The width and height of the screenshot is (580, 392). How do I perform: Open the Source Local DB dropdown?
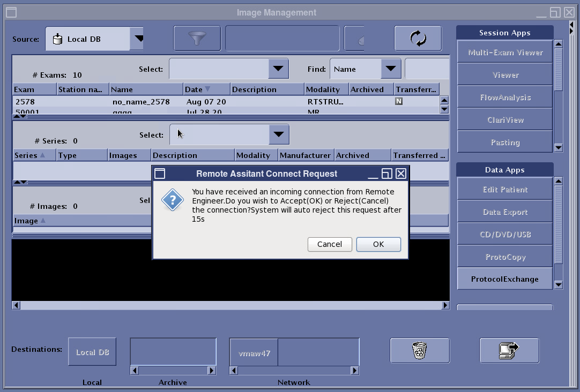point(138,39)
